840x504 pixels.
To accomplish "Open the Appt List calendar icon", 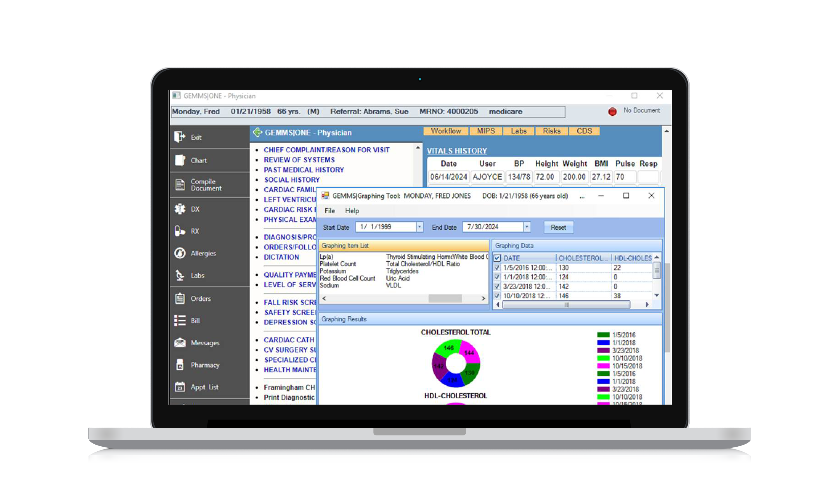I will click(x=179, y=386).
